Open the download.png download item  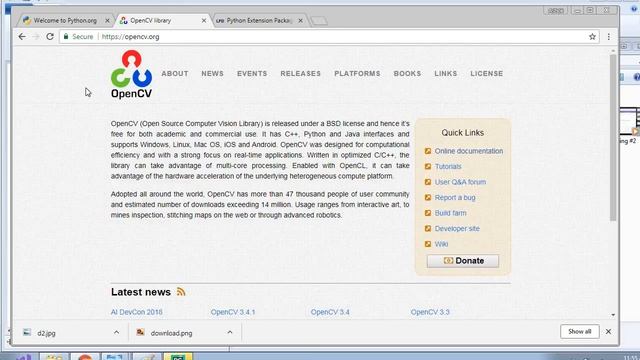(x=184, y=333)
